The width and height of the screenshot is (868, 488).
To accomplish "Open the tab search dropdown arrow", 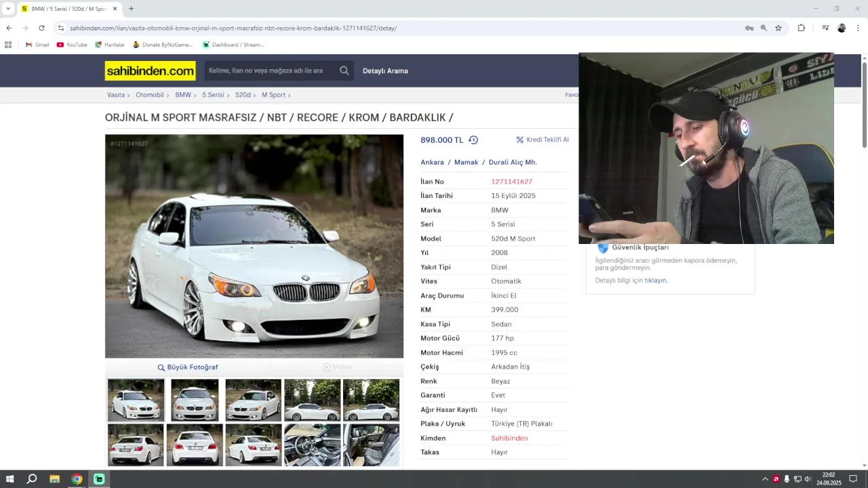I will (7, 9).
